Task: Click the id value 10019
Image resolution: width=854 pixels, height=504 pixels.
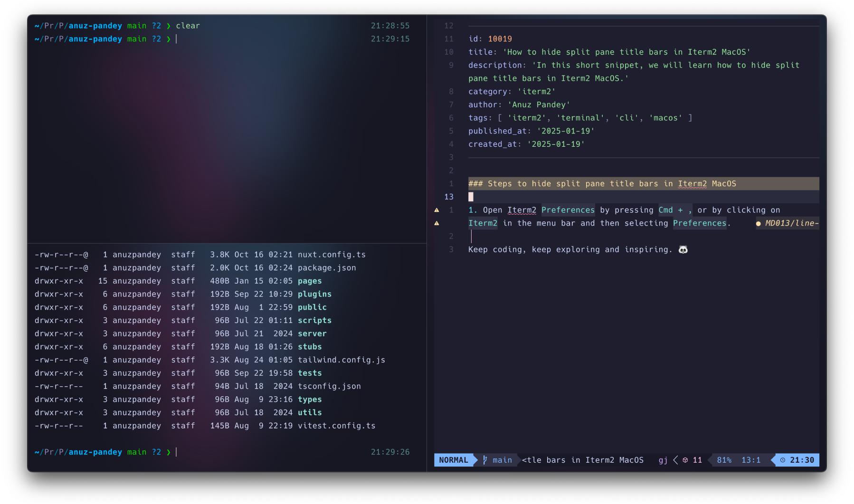Action: [x=500, y=39]
